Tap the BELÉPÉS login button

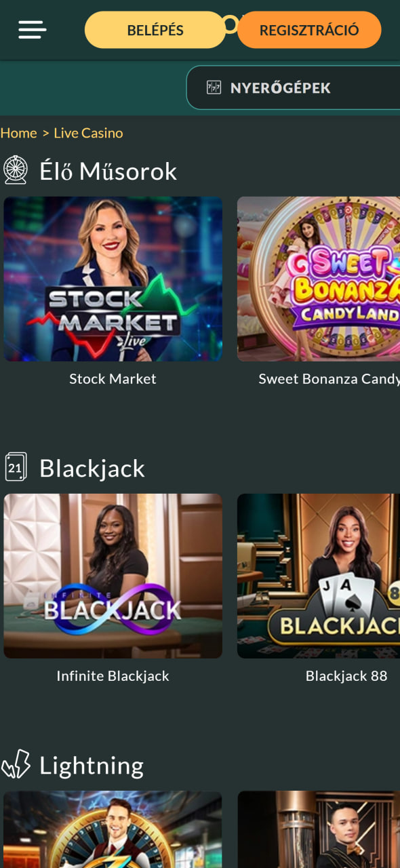[x=155, y=30]
